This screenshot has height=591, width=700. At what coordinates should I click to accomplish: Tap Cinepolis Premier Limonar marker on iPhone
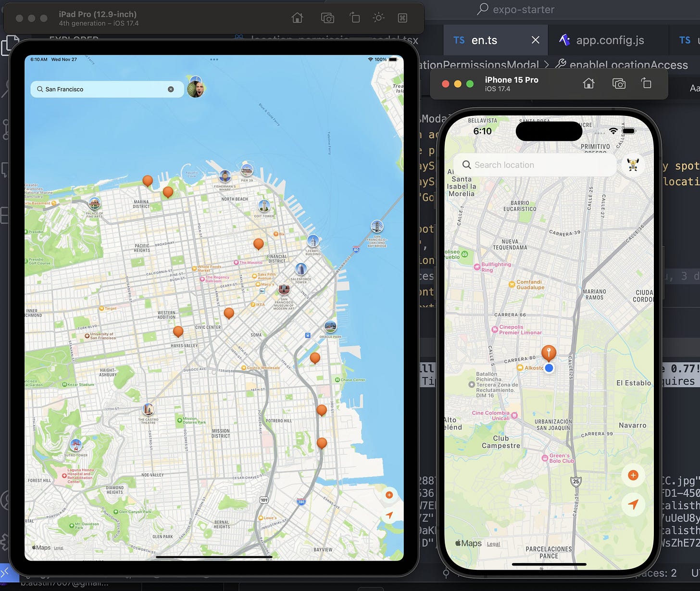point(494,329)
